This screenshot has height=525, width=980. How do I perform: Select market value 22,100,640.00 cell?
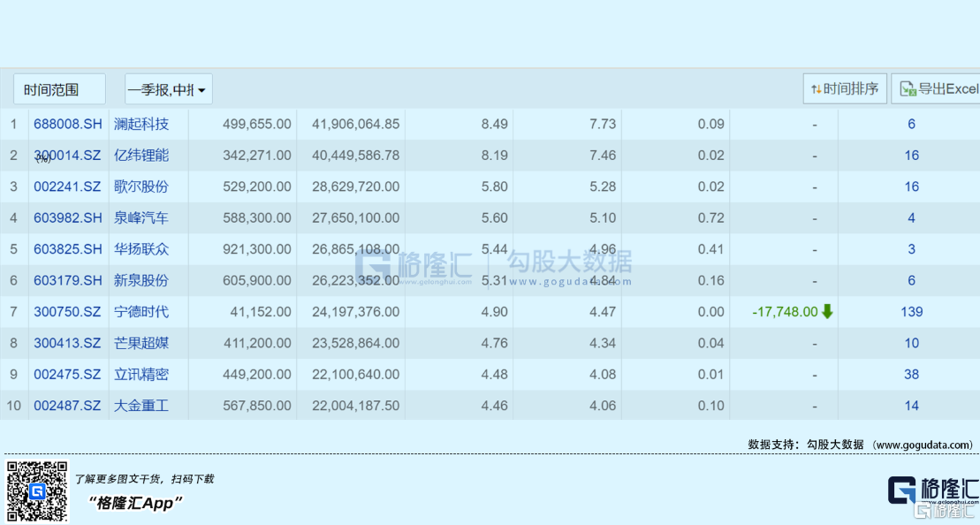(x=355, y=374)
